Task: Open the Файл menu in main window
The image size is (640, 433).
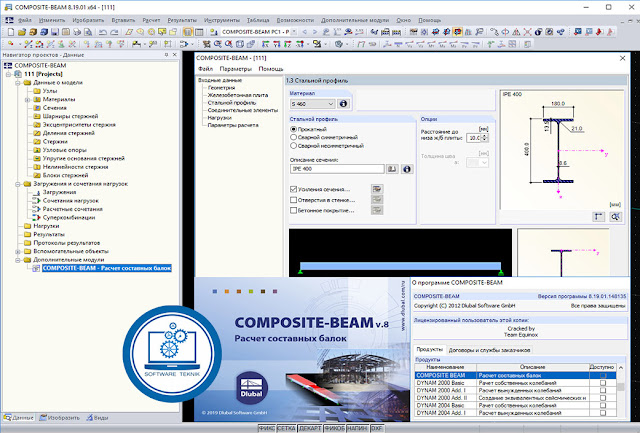Action: click(x=24, y=20)
